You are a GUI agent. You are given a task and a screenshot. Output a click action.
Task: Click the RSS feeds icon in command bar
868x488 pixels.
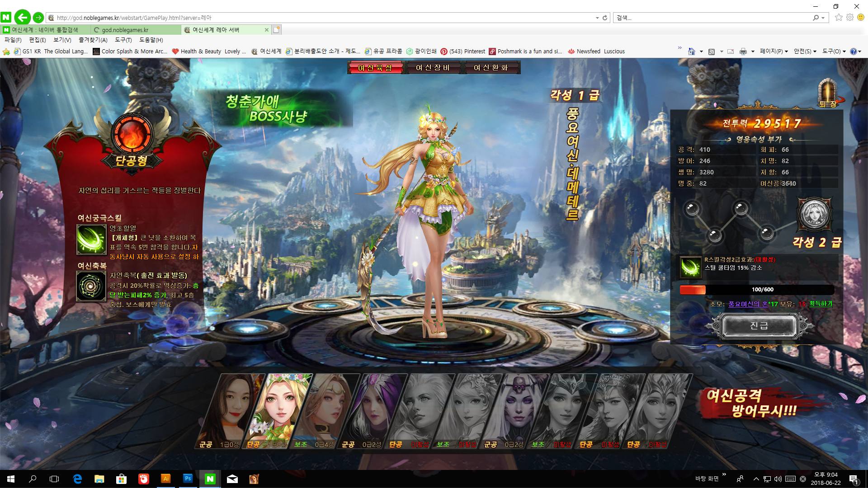712,52
